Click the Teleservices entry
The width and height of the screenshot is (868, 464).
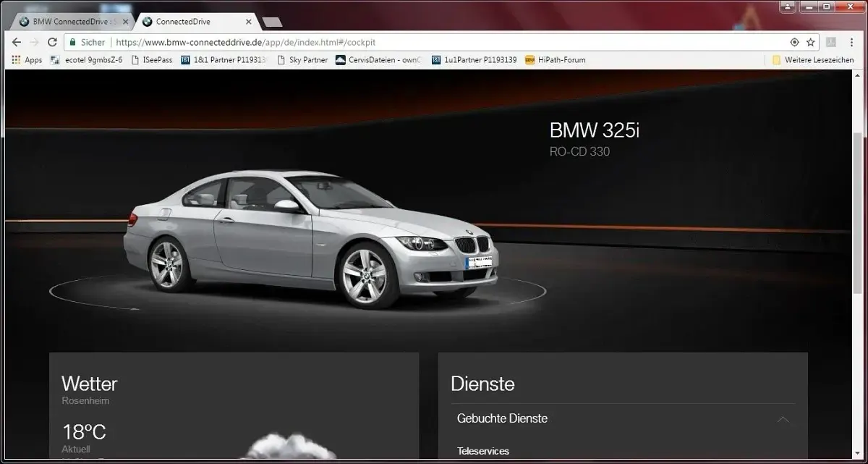[483, 451]
